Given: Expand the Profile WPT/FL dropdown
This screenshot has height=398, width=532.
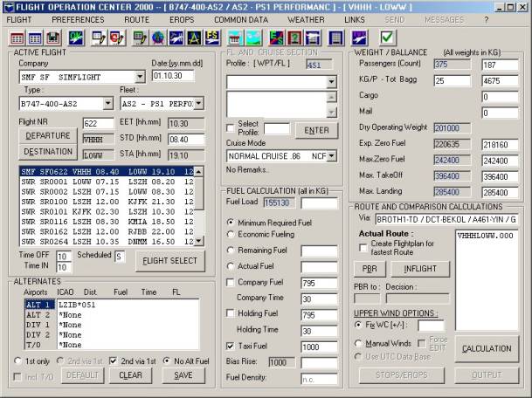Looking at the screenshot, I should click(331, 82).
